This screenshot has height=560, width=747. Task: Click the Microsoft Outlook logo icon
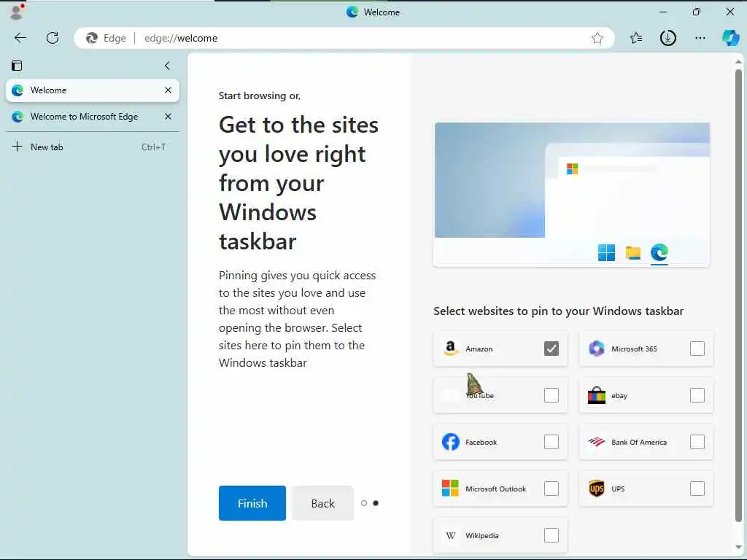click(450, 488)
